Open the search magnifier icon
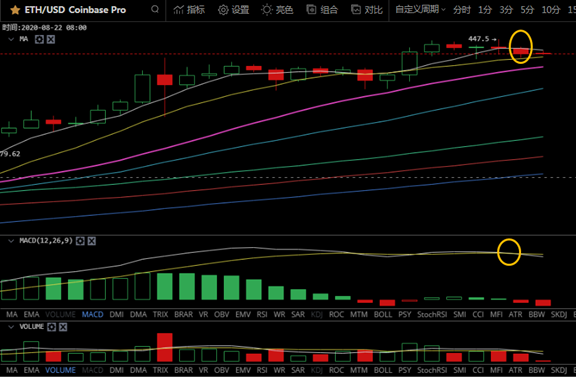The width and height of the screenshot is (576, 377). click(155, 9)
